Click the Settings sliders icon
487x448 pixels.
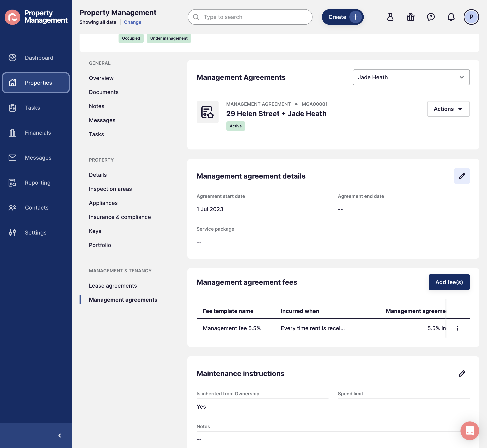13,232
